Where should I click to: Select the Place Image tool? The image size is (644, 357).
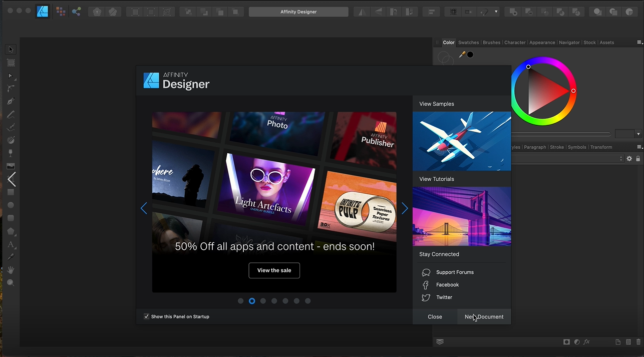(x=11, y=166)
